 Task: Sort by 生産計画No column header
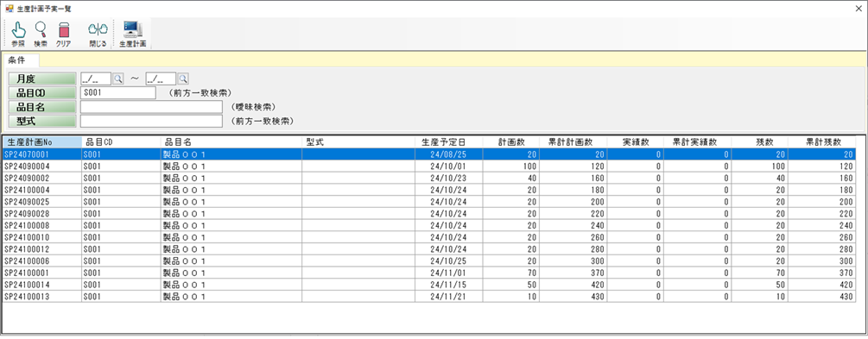(41, 142)
